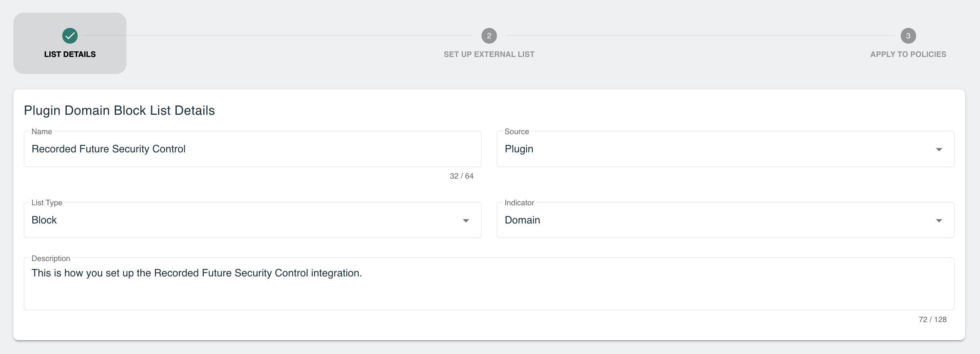
Task: Click the List Type field showing Block
Action: click(x=253, y=220)
